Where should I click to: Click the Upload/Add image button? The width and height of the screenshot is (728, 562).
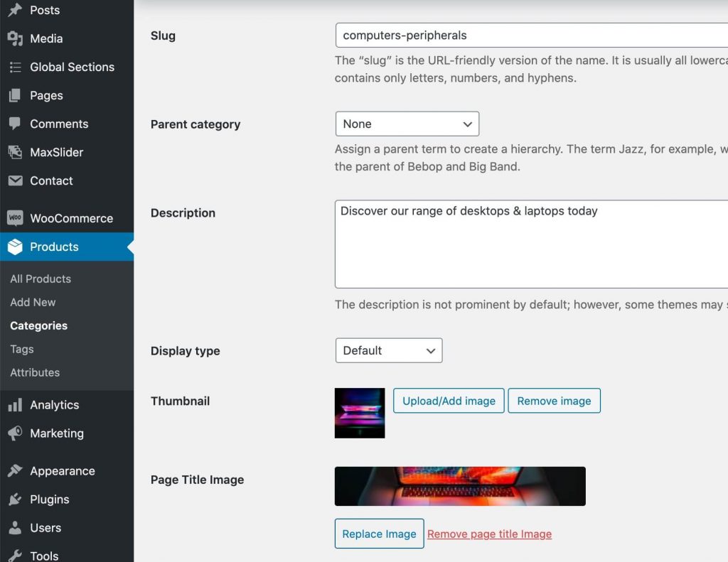tap(449, 401)
